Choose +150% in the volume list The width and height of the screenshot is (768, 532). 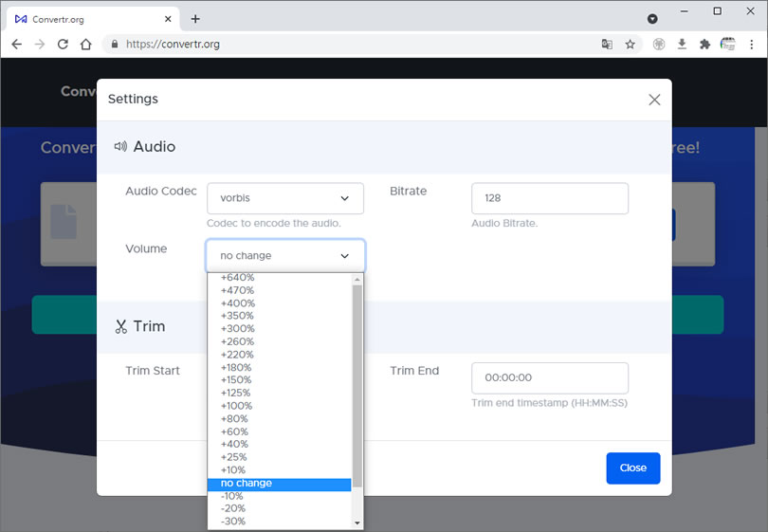(279, 380)
